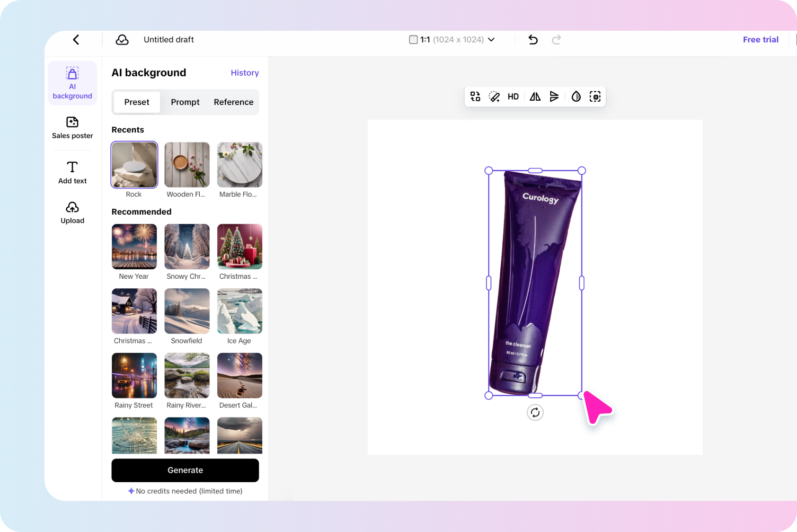Select the Add text tool

(72, 172)
